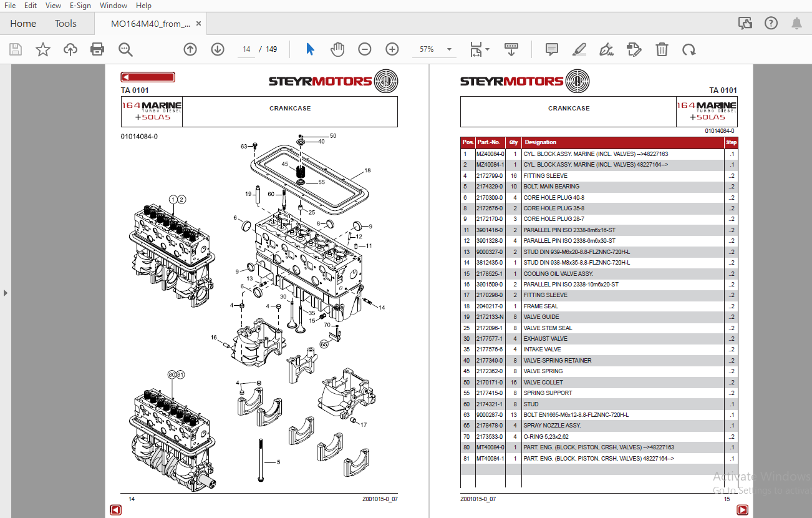Select part number MZ40084-0
The height and width of the screenshot is (518, 812).
point(490,154)
